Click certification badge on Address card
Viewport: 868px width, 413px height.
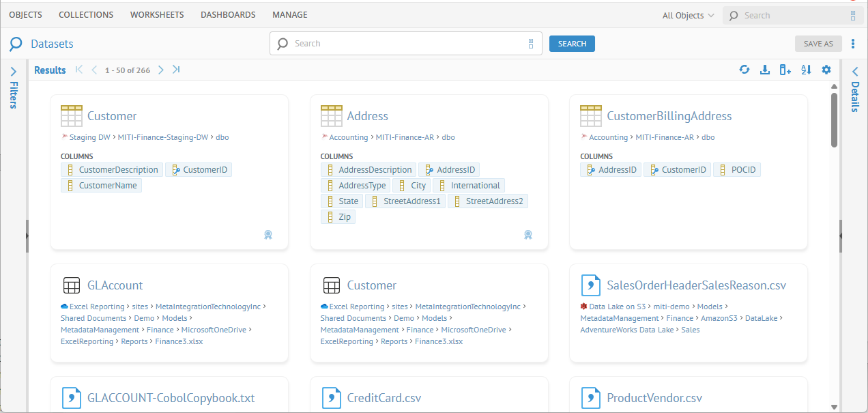(x=527, y=235)
